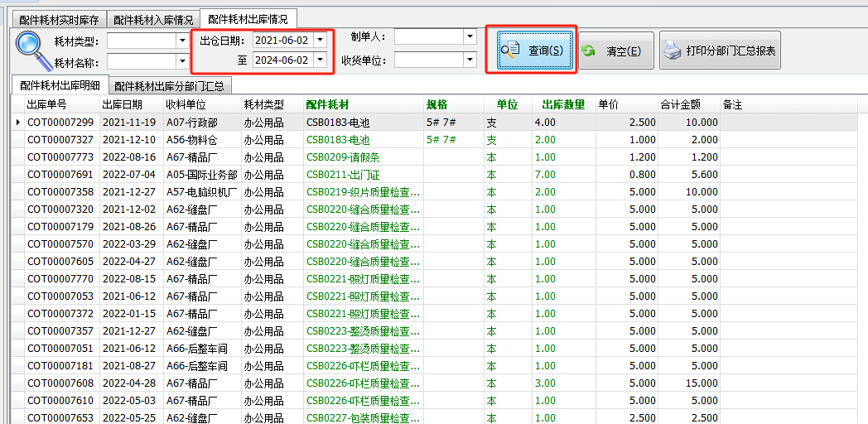Select order number COT00007570
This screenshot has height=424, width=868.
tap(60, 244)
